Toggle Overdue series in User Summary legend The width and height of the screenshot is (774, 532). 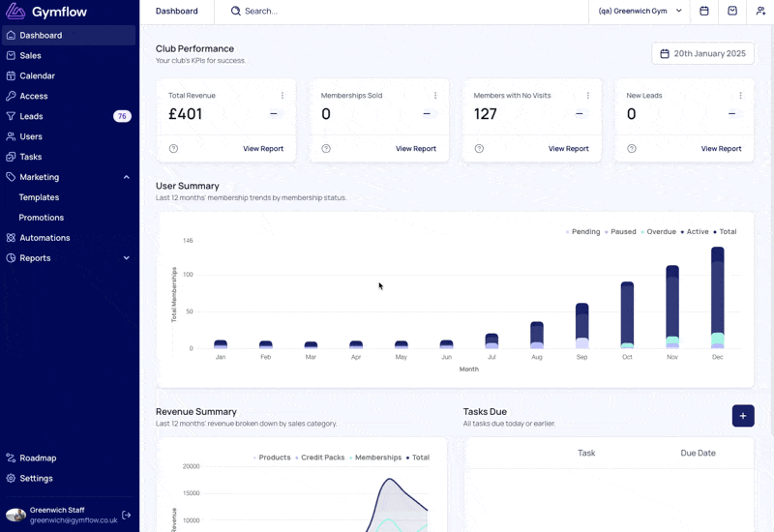[x=660, y=232]
